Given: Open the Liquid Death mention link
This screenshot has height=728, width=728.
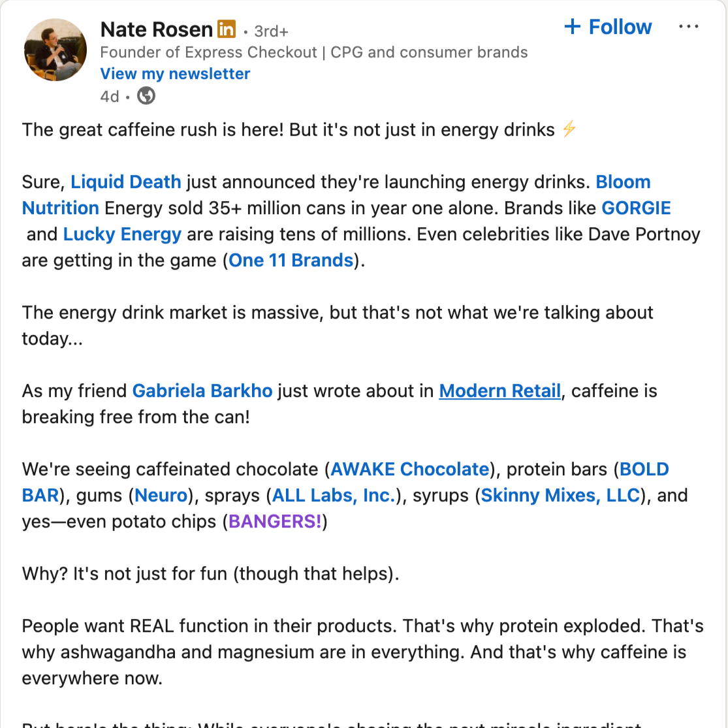Looking at the screenshot, I should (x=126, y=182).
